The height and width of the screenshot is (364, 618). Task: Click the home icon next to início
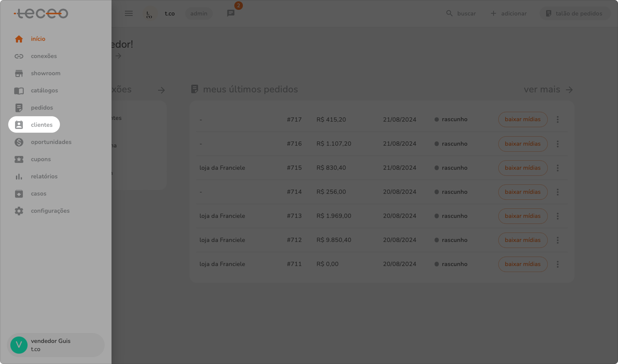point(19,39)
